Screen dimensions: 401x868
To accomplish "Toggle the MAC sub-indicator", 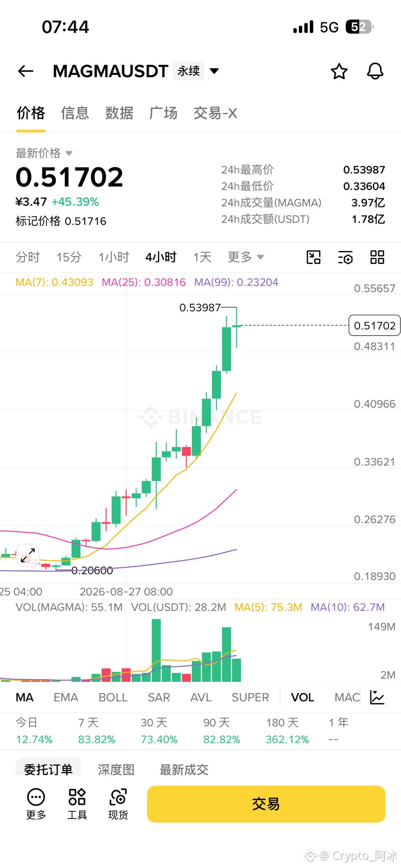I will (347, 697).
